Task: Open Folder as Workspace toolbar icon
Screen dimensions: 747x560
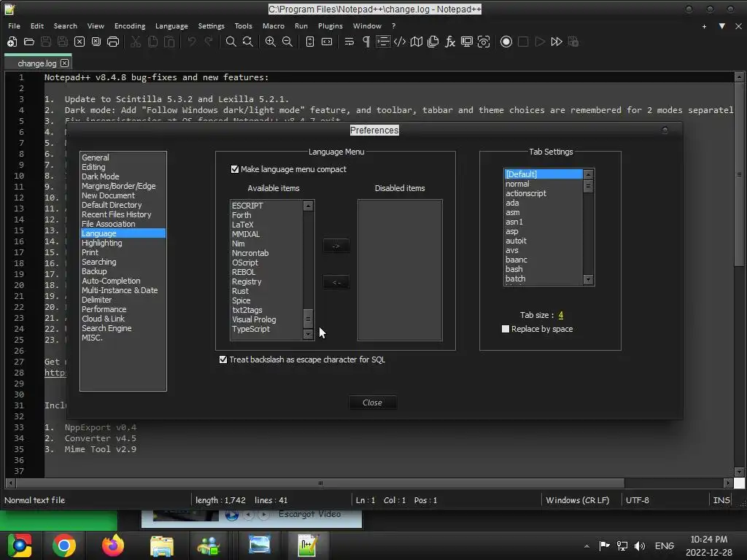Action: tap(467, 42)
